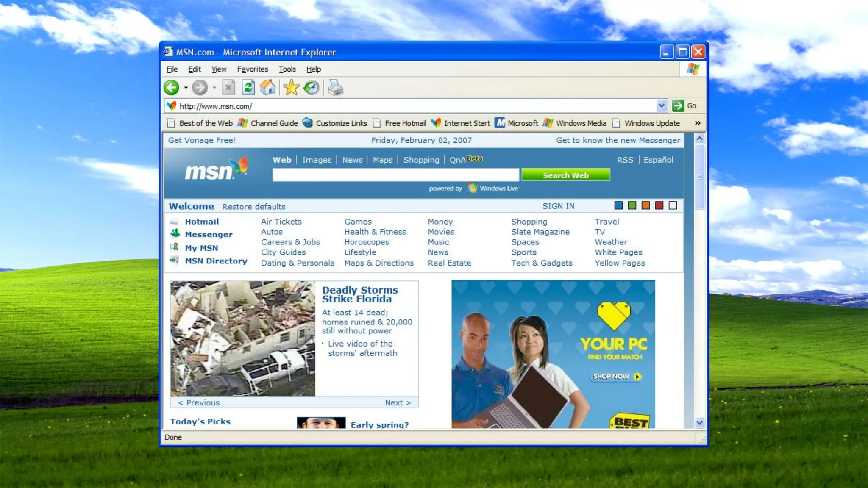This screenshot has width=868, height=488.
Task: Click the scrollbar down arrow
Action: pos(700,423)
